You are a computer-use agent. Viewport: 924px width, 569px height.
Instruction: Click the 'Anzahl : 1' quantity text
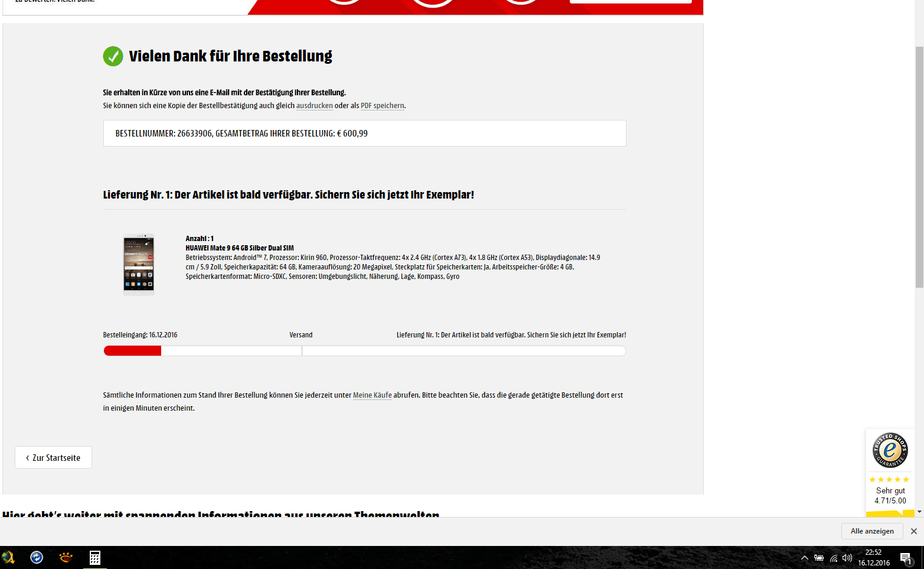coord(200,239)
